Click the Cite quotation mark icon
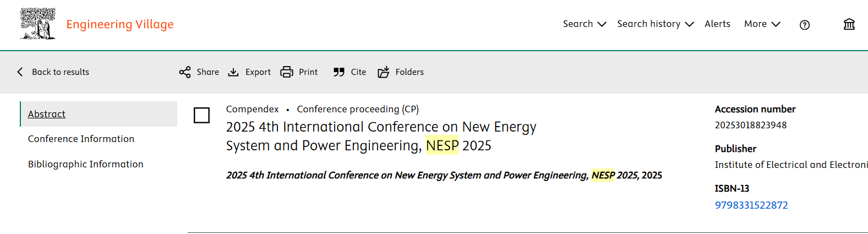Screen dimensions: 868x234 (339, 72)
